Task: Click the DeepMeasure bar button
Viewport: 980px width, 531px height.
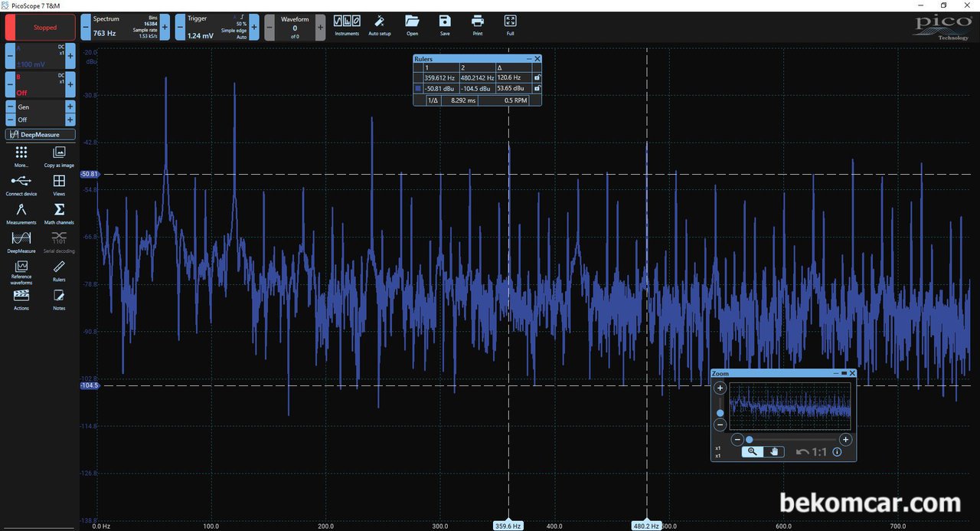Action: coord(41,135)
